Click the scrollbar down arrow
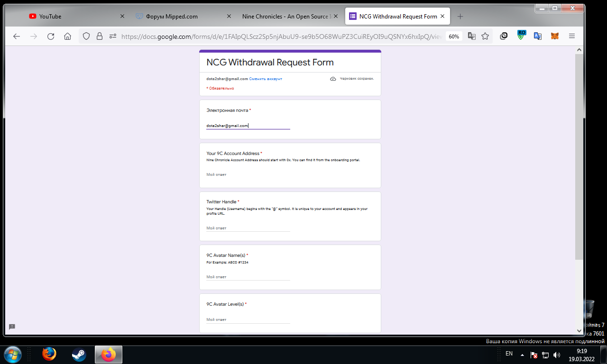This screenshot has height=364, width=607. pyautogui.click(x=579, y=331)
